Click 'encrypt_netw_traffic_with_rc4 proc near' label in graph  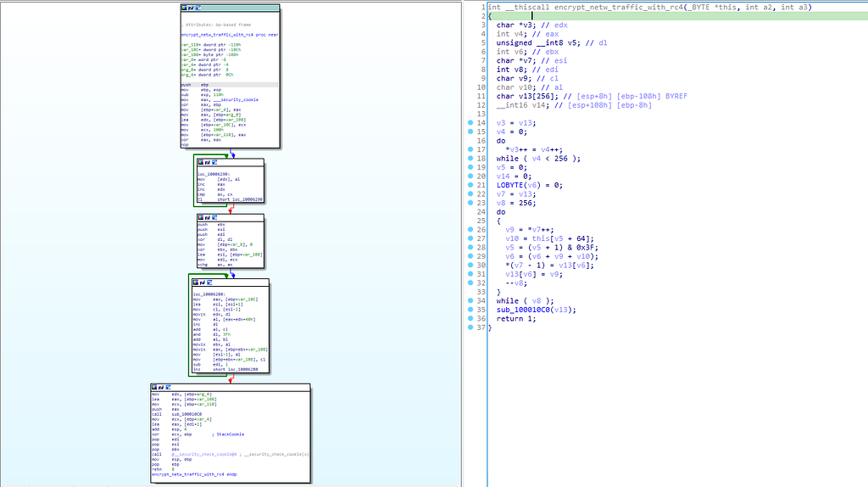pos(230,35)
